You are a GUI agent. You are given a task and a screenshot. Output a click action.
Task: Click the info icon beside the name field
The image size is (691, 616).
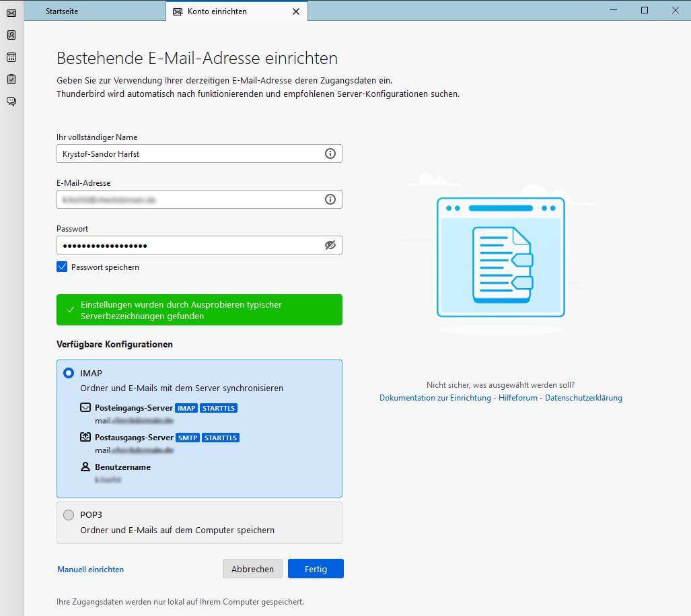[x=330, y=153]
